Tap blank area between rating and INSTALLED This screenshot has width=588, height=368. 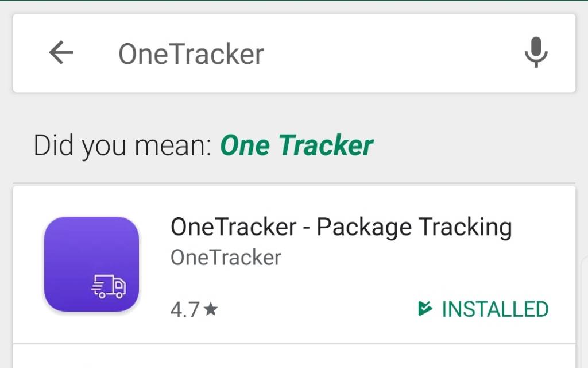pyautogui.click(x=316, y=310)
